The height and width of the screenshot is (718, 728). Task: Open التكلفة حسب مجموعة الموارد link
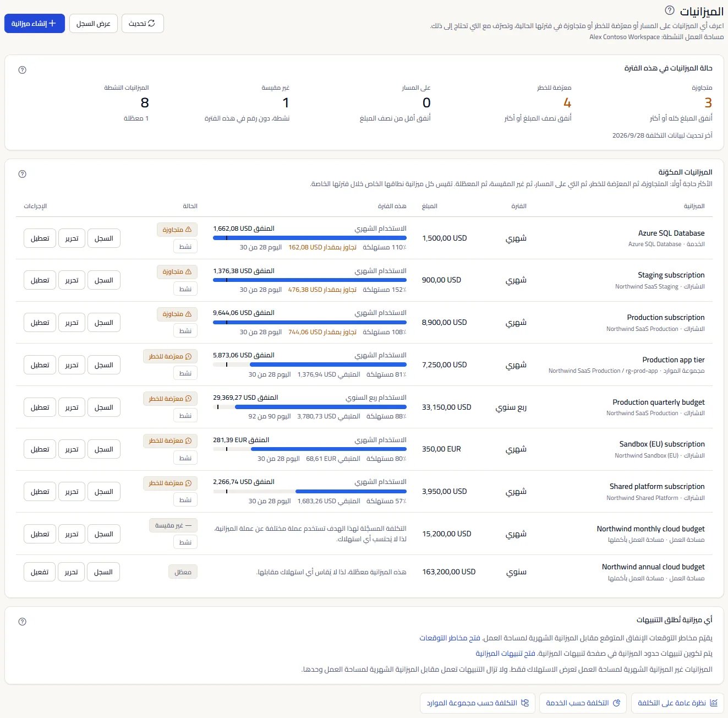click(478, 703)
